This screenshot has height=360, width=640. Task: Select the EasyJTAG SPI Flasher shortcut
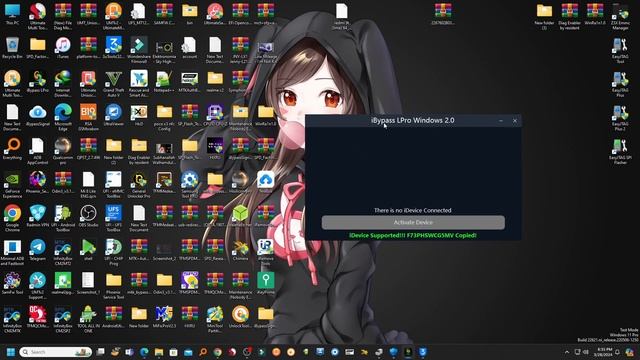click(620, 151)
